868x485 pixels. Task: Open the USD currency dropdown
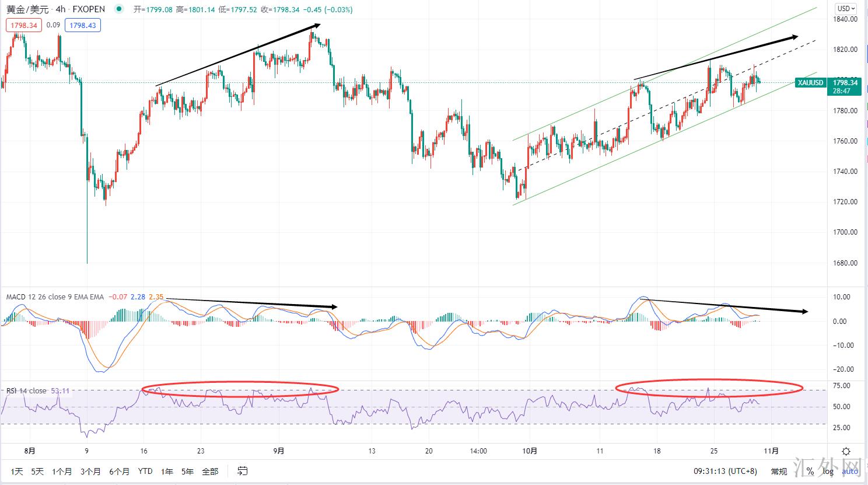(845, 9)
